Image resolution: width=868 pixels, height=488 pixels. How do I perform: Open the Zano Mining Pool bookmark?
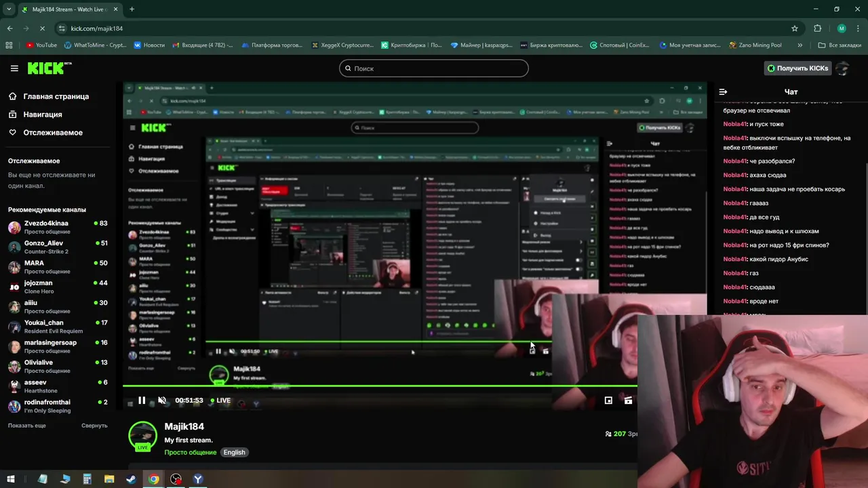click(x=755, y=45)
